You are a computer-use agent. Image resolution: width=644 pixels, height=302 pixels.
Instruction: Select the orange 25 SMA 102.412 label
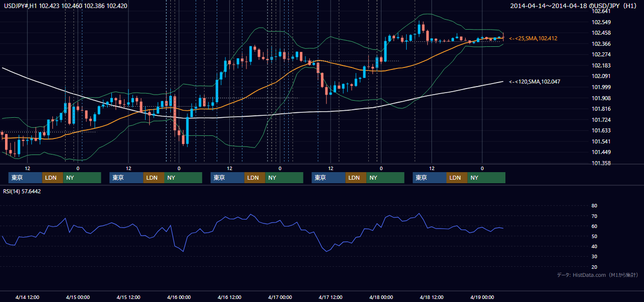(533, 38)
